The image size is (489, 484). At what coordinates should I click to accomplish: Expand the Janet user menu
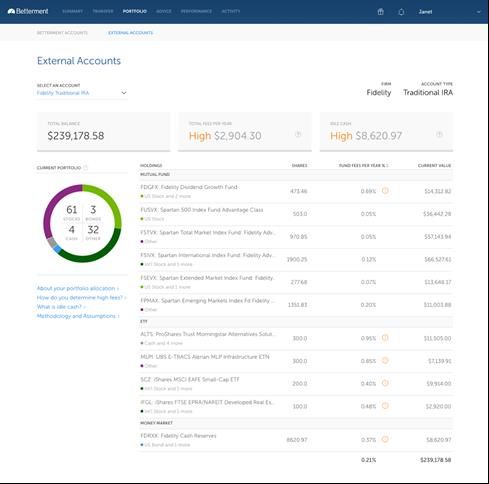coord(449,12)
